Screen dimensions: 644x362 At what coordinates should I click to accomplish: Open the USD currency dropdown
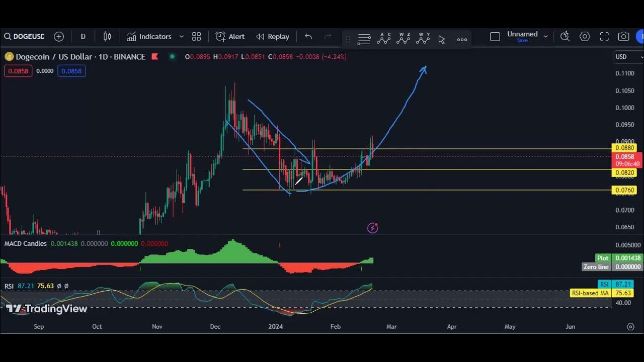[x=629, y=57]
